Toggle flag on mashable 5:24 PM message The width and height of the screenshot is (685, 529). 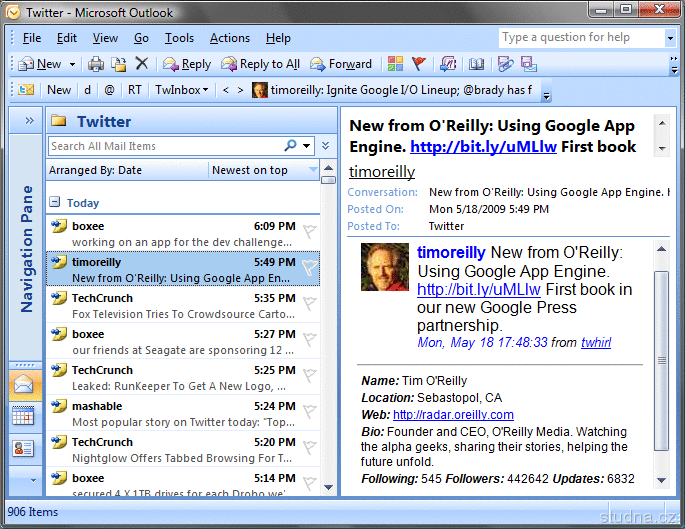click(x=309, y=411)
